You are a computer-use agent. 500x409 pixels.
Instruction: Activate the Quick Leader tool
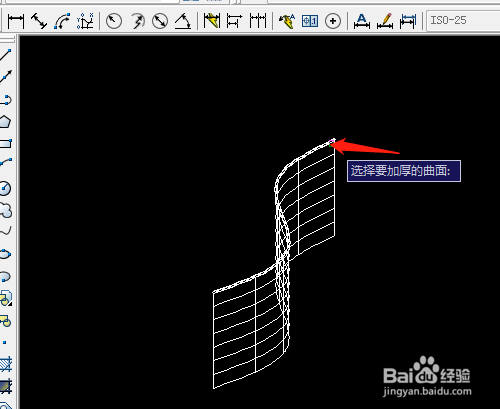coord(287,21)
